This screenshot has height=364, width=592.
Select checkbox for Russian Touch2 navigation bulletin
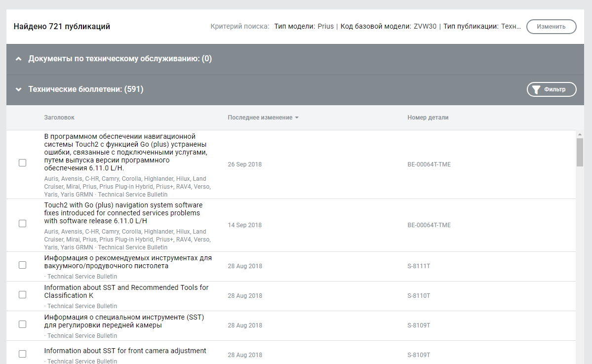(22, 163)
